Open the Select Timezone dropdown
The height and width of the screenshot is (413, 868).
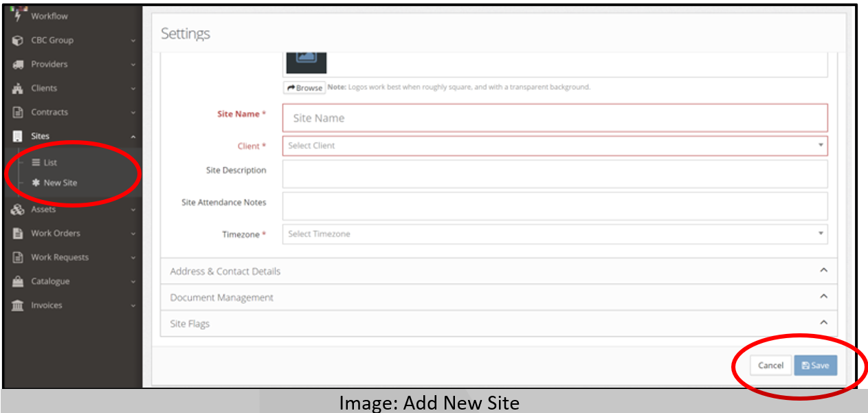click(x=554, y=234)
